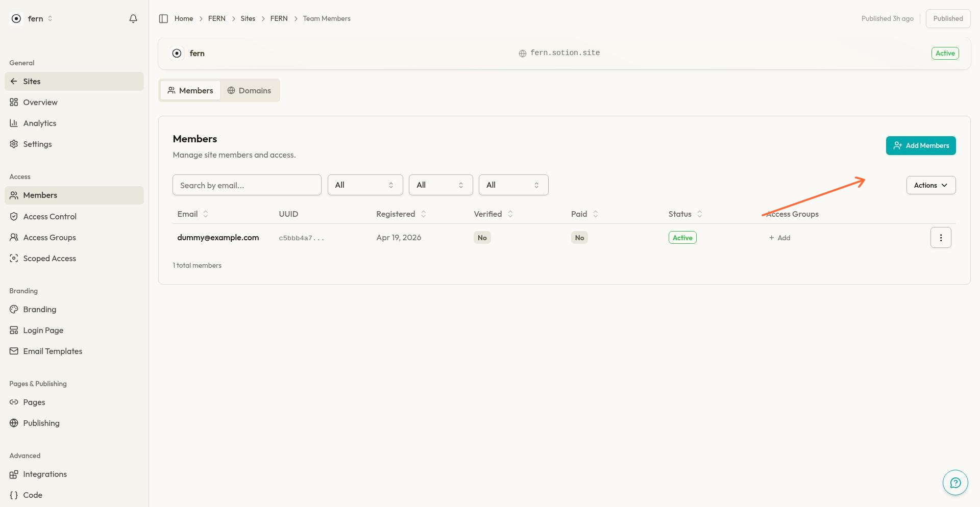Go back to Sites
The height and width of the screenshot is (507, 980).
(74, 81)
